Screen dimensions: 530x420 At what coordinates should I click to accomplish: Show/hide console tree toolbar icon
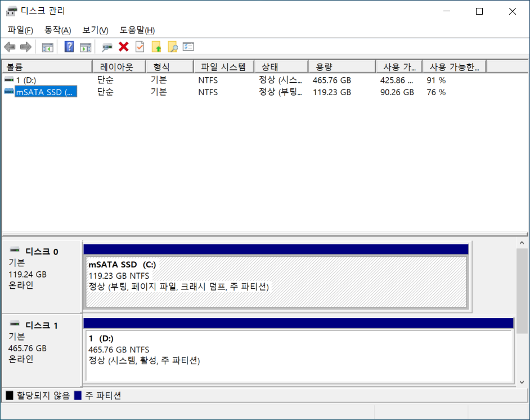coord(48,47)
